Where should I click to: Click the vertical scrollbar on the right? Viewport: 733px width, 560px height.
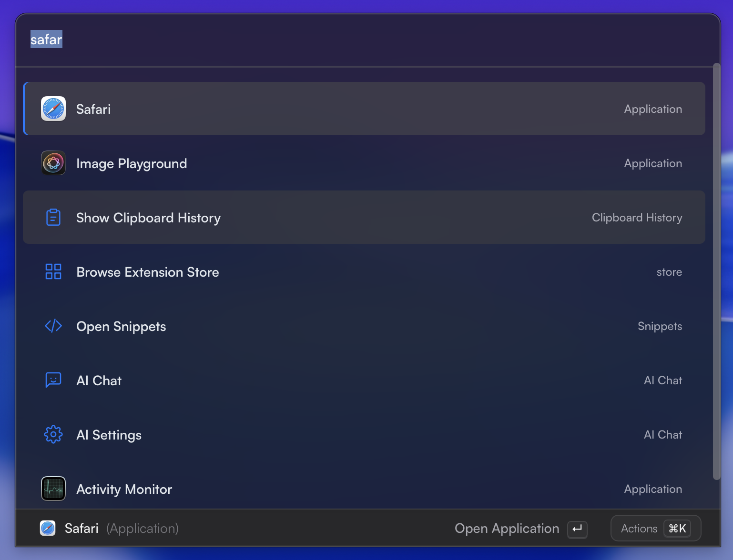pos(716,271)
